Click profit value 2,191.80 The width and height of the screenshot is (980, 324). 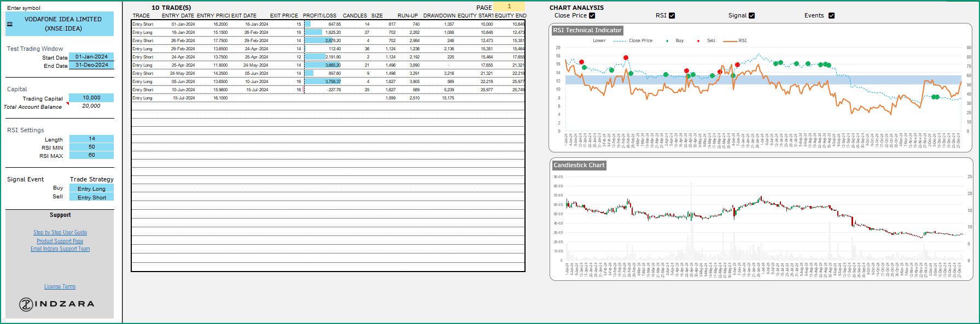coord(333,57)
